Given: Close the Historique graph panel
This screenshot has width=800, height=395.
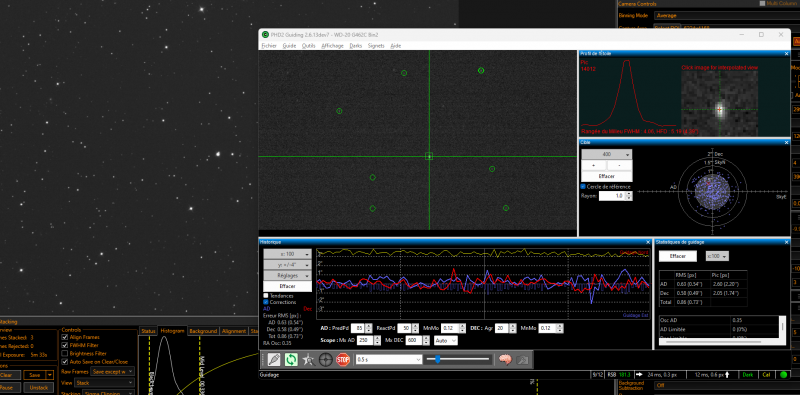Looking at the screenshot, I should (x=648, y=242).
